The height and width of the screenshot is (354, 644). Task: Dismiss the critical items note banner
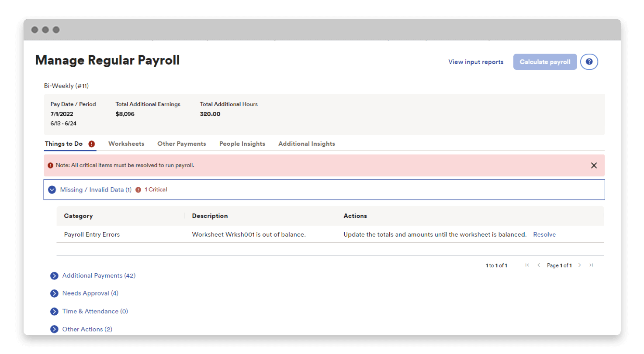(594, 165)
